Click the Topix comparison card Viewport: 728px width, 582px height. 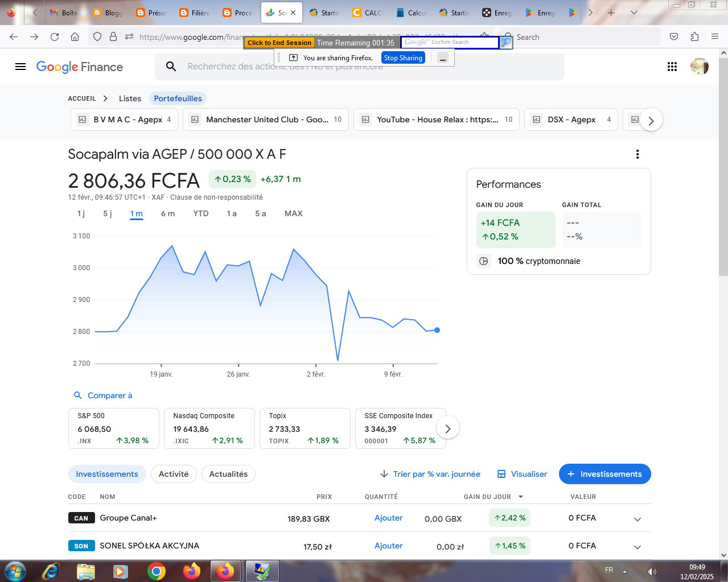(305, 428)
